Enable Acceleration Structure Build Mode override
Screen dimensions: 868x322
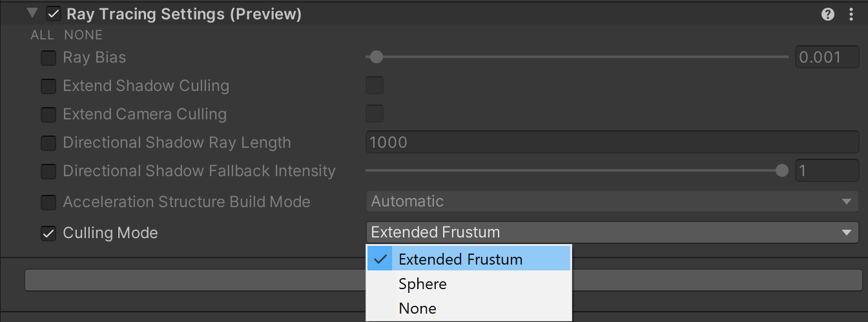tap(48, 202)
